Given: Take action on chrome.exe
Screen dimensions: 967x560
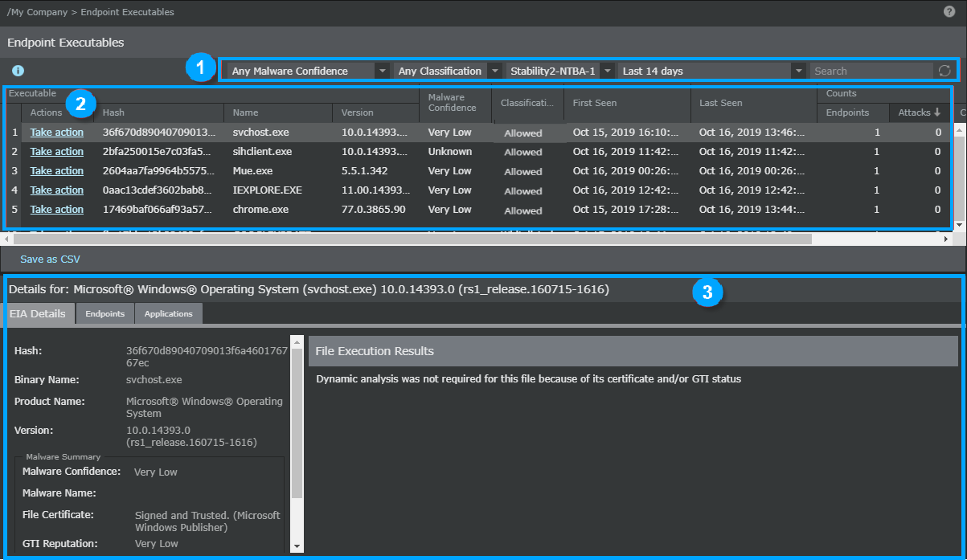Looking at the screenshot, I should pyautogui.click(x=57, y=209).
